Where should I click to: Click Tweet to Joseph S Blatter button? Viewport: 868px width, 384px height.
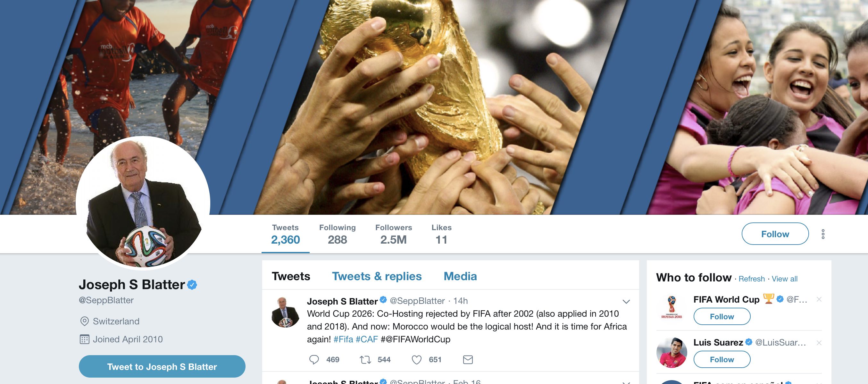pyautogui.click(x=162, y=366)
